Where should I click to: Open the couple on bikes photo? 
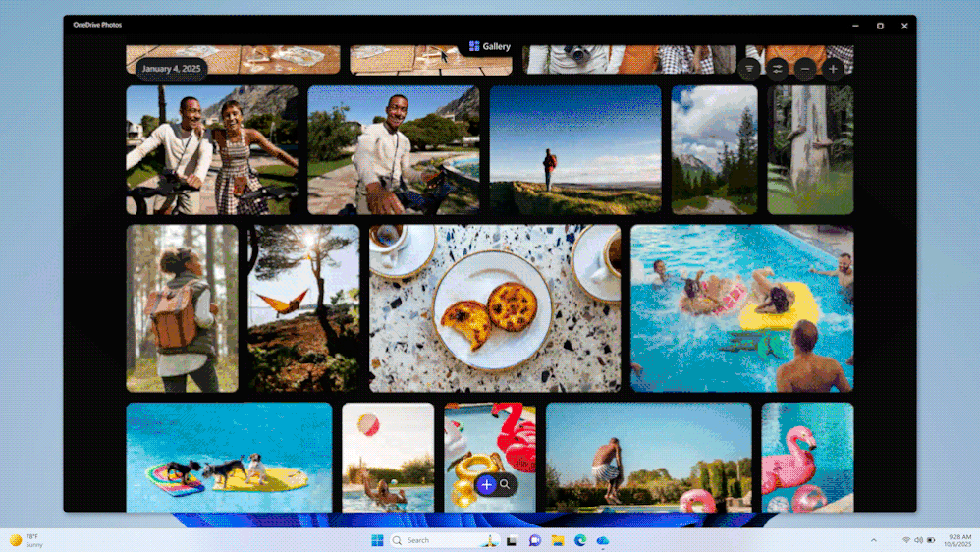[x=212, y=150]
